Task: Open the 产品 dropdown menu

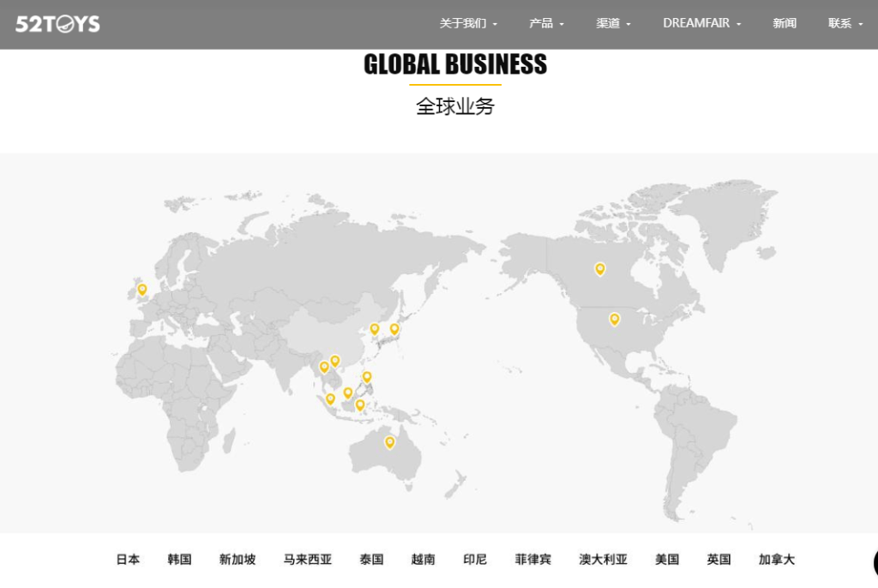Action: (546, 23)
